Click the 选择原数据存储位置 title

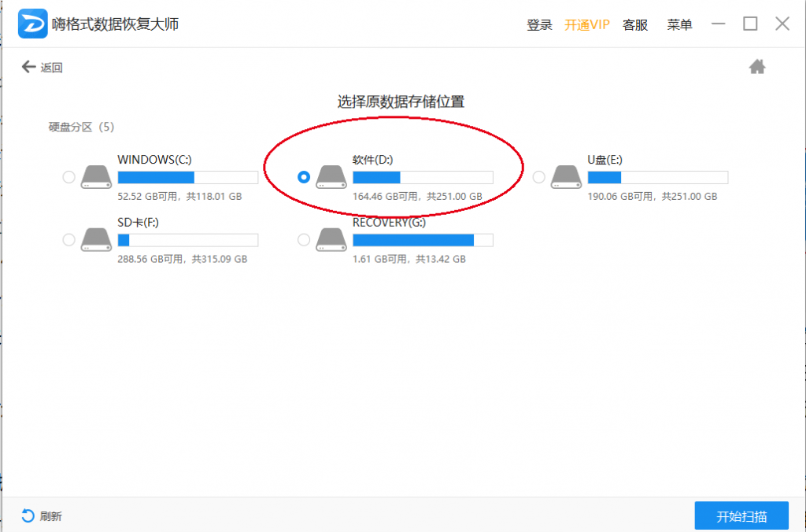[401, 102]
